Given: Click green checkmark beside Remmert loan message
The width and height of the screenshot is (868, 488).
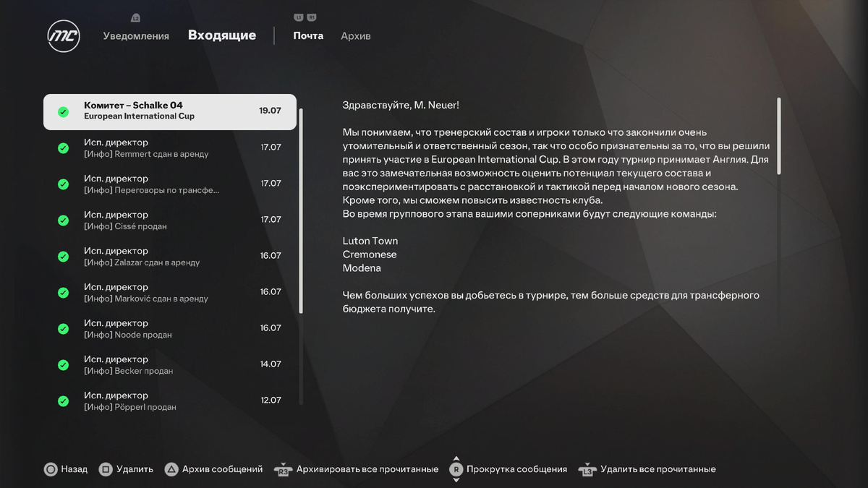Looking at the screenshot, I should coord(63,148).
